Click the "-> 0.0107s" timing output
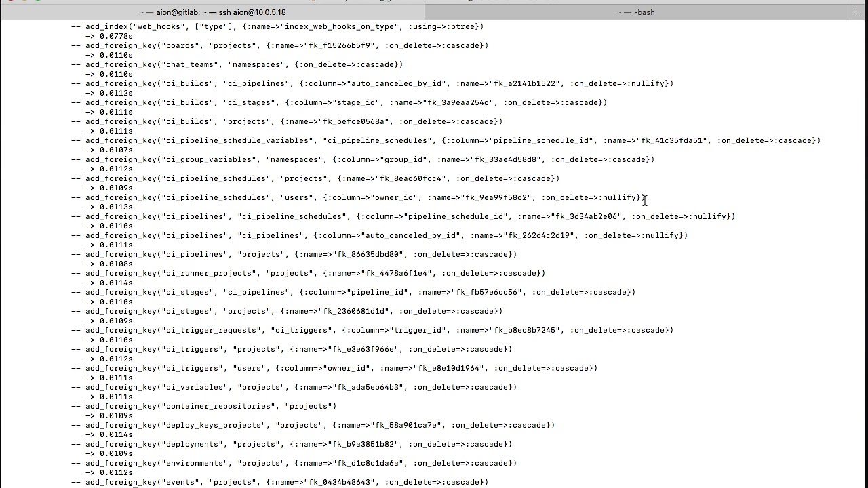This screenshot has width=868, height=488. pyautogui.click(x=109, y=150)
